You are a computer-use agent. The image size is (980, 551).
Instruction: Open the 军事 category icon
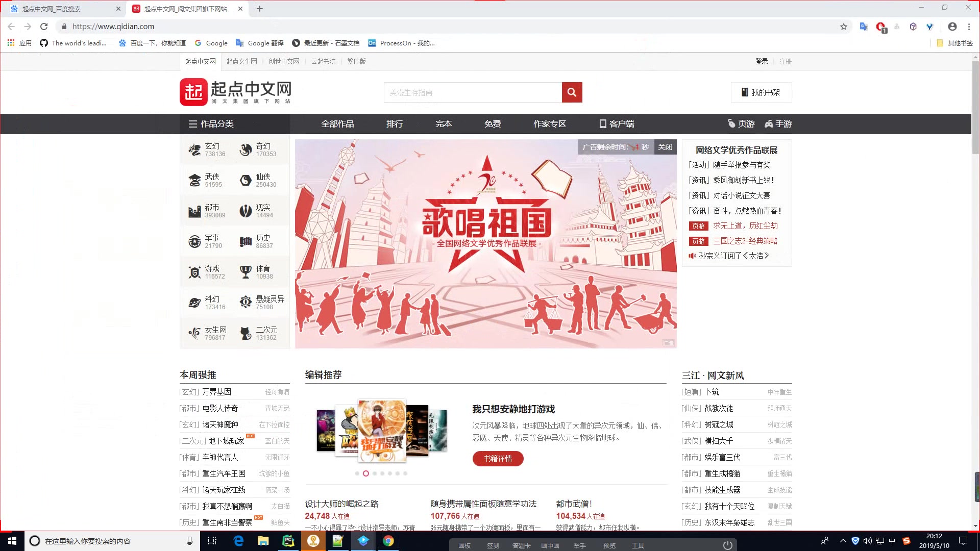tap(194, 241)
